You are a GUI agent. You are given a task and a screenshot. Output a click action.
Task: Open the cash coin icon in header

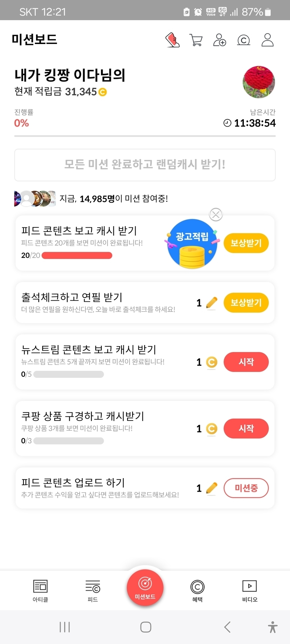click(244, 41)
